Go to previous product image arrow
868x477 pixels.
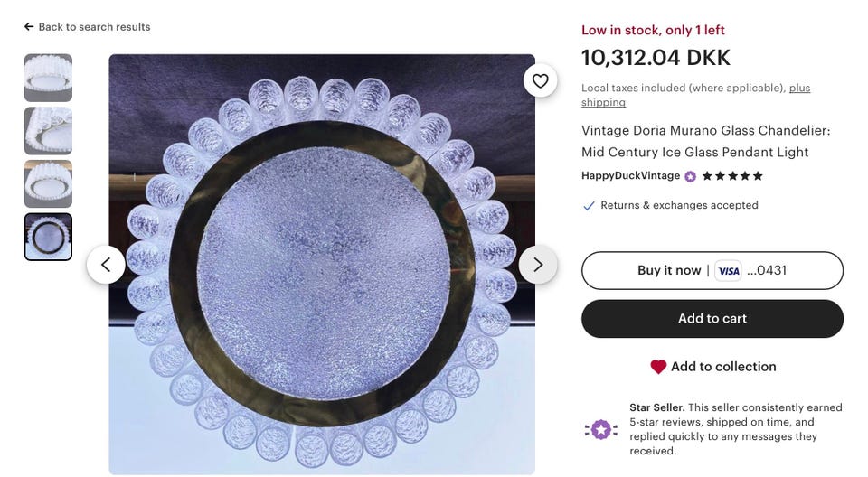coord(106,265)
